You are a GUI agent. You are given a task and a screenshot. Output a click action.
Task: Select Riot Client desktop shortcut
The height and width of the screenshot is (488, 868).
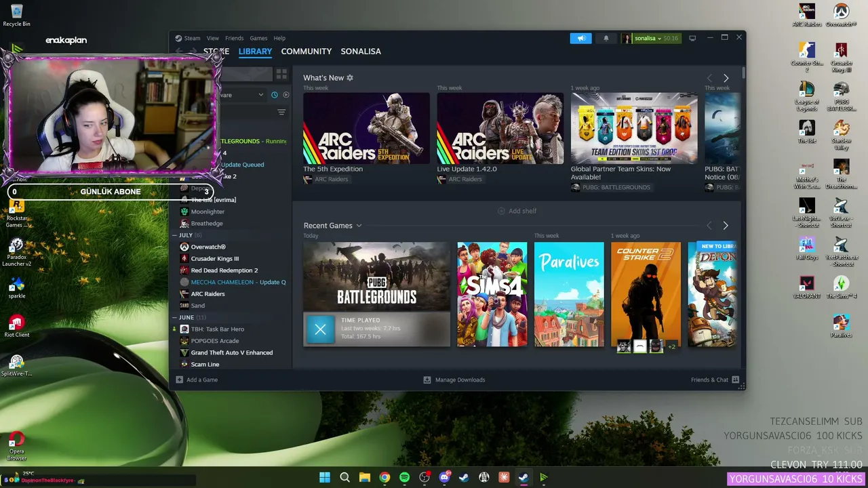[x=17, y=325]
